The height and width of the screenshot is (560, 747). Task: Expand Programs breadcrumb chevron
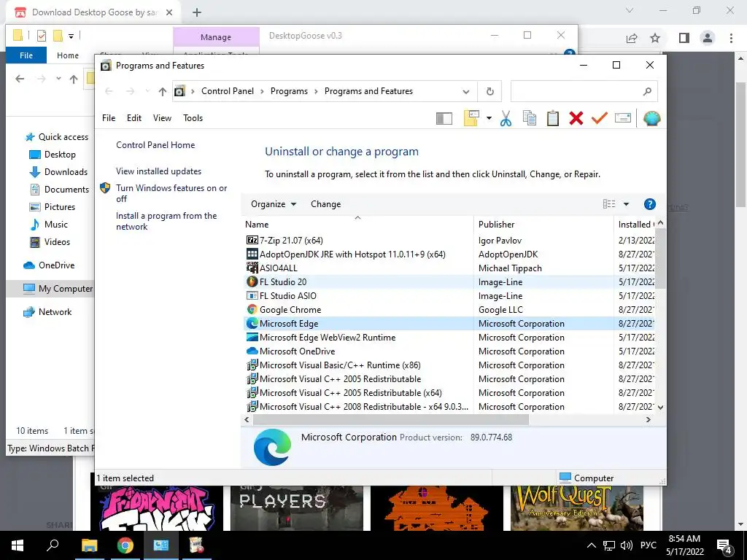pyautogui.click(x=316, y=91)
